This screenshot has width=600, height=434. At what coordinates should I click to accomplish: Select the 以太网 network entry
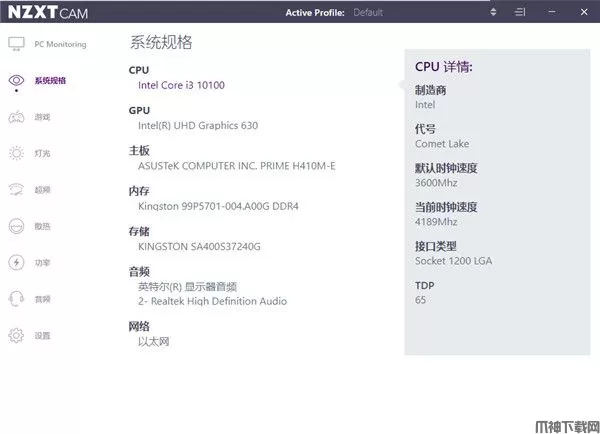[x=154, y=341]
